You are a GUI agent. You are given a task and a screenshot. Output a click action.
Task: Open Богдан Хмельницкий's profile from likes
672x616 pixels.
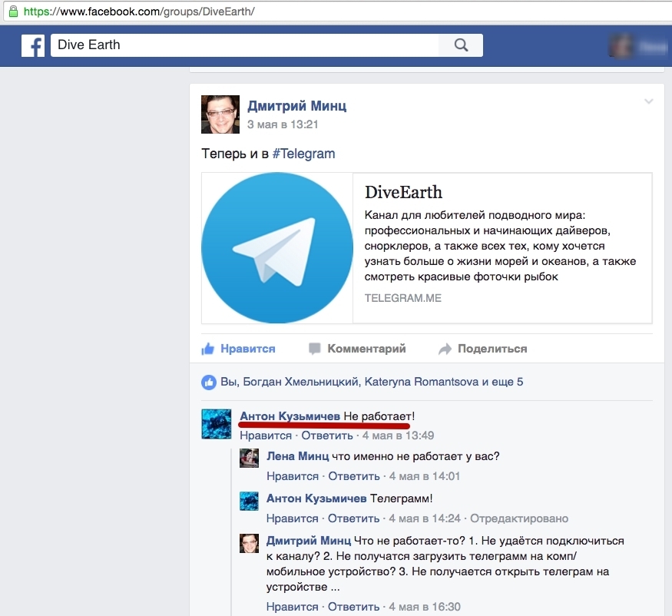point(301,382)
